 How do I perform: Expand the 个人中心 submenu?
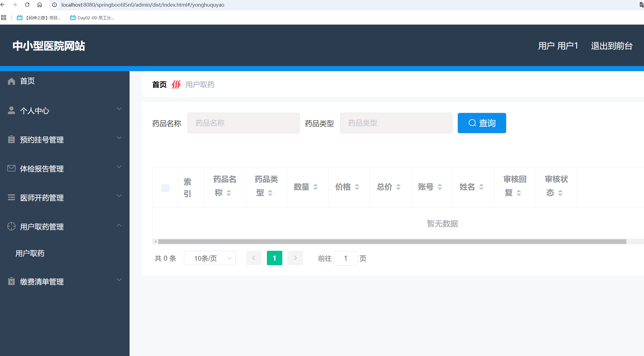[119, 109]
